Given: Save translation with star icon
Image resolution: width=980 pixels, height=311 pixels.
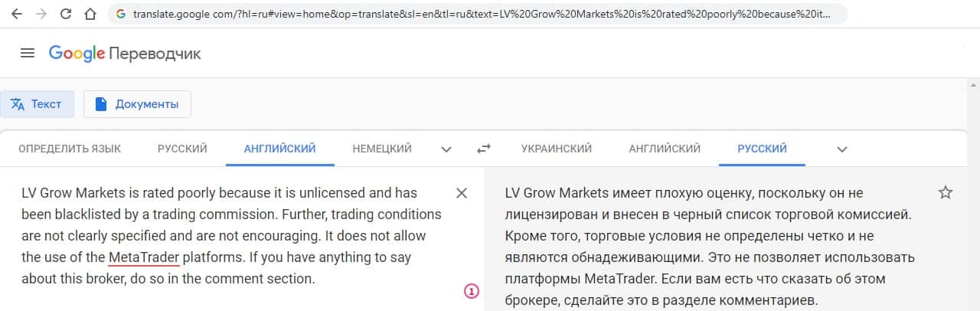Looking at the screenshot, I should tap(946, 193).
